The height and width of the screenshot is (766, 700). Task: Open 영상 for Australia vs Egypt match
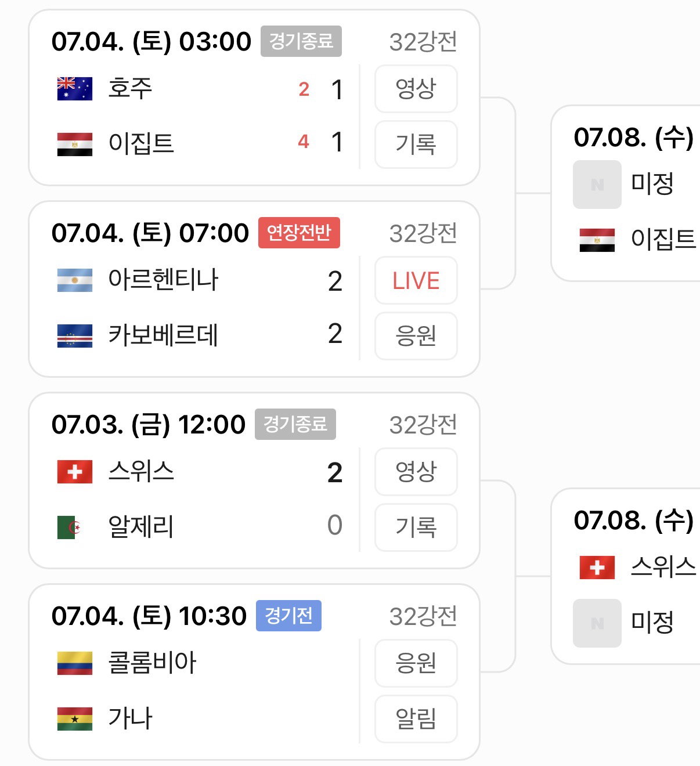pyautogui.click(x=416, y=89)
